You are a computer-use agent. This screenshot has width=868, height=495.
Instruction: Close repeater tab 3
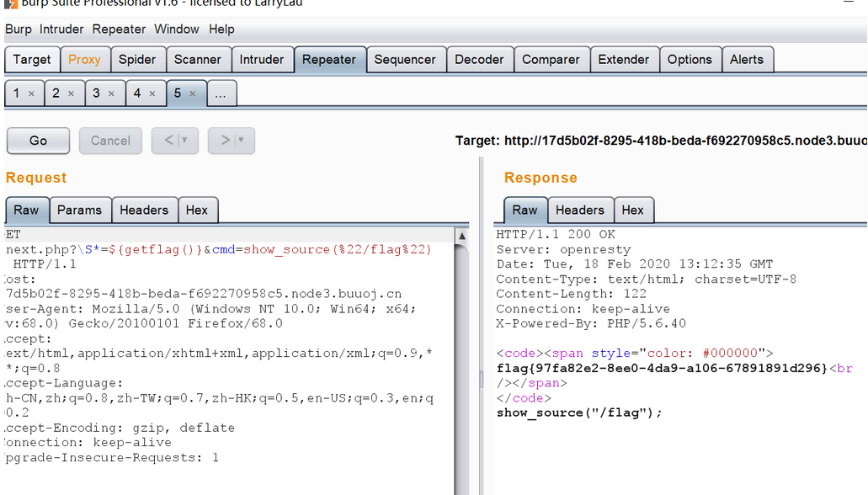coord(111,93)
